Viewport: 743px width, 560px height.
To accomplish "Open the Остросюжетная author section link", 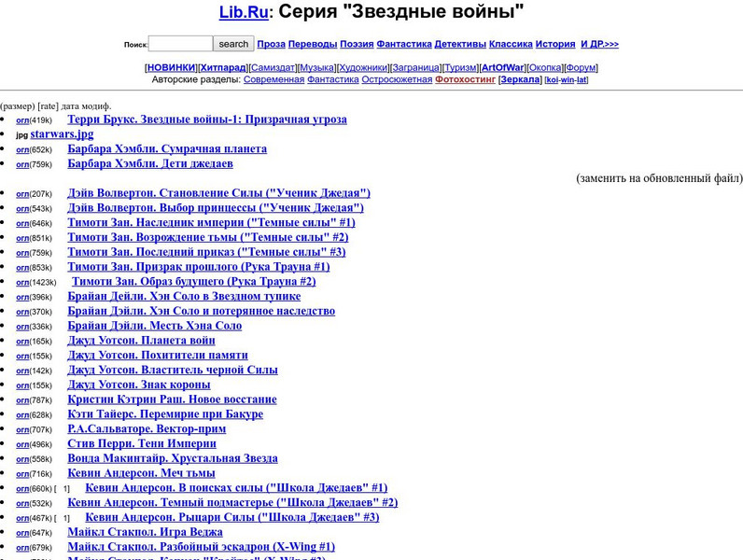I will click(397, 79).
